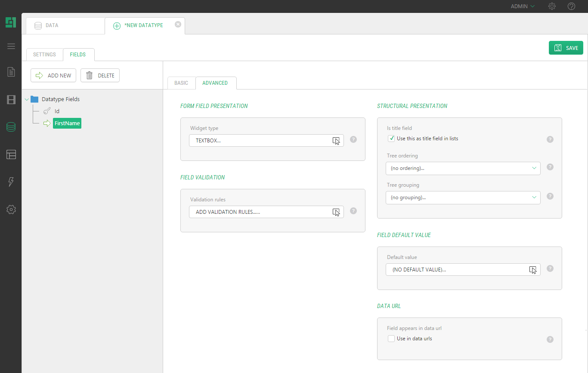
Task: Collapse the Datatype Fields tree node
Action: pos(27,99)
